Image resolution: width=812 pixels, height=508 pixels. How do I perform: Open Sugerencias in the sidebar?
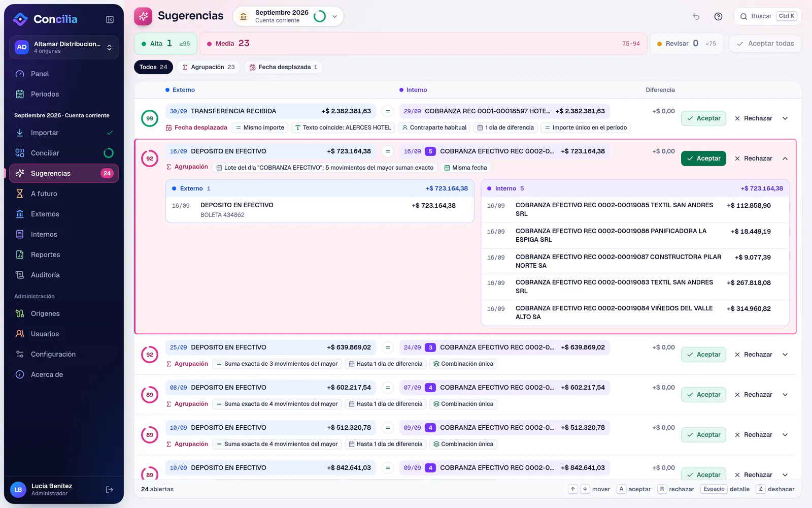pos(64,173)
